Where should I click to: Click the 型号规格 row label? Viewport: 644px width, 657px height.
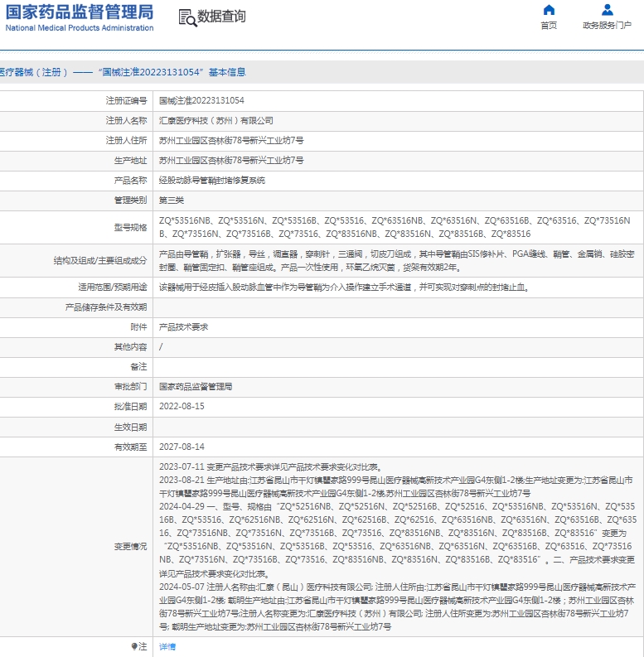(130, 228)
